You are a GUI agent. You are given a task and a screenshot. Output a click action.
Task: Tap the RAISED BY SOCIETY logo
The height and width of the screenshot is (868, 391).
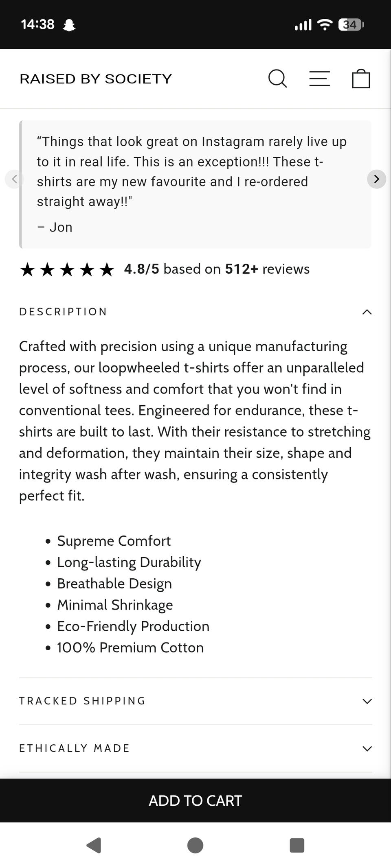[96, 79]
